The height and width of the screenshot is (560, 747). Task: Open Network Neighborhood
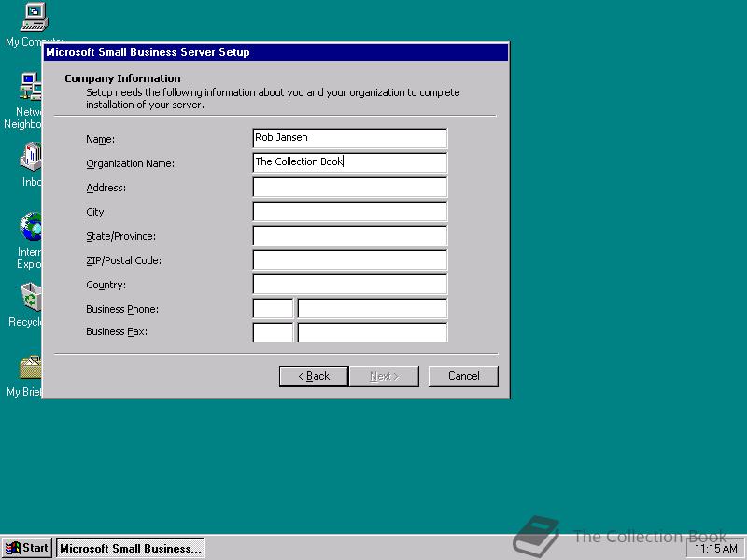coord(28,89)
